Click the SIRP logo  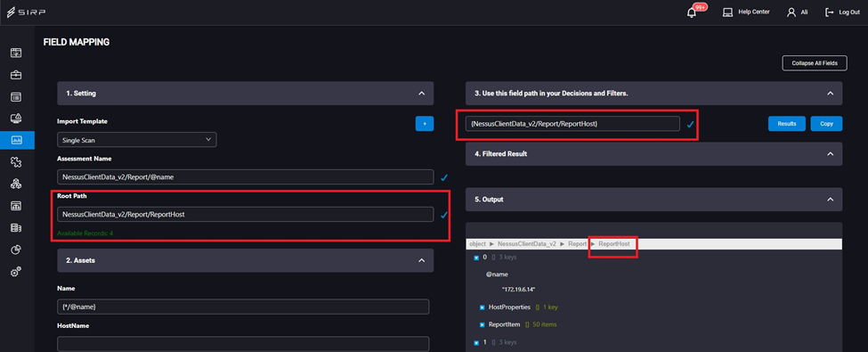point(26,12)
